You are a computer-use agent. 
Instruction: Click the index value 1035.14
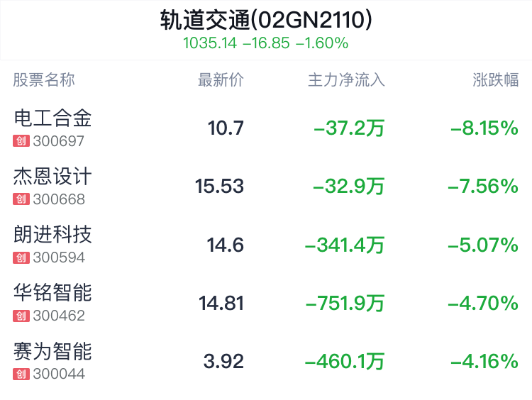pyautogui.click(x=210, y=43)
